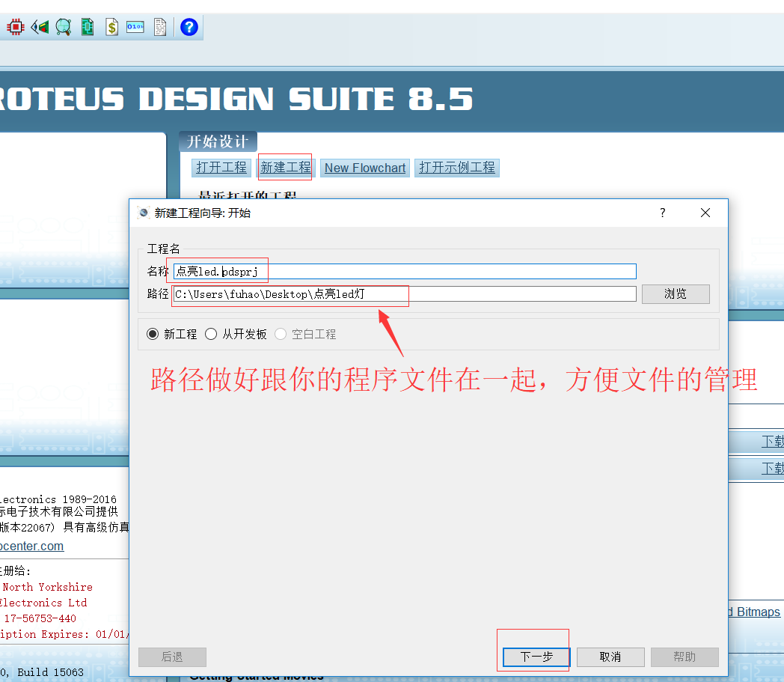The image size is (784, 682).
Task: Choose the 空白工程 radio option
Action: (281, 334)
